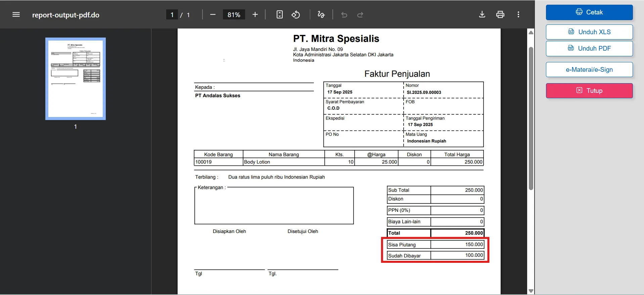
Task: Print using the toolbar printer icon
Action: pos(500,14)
